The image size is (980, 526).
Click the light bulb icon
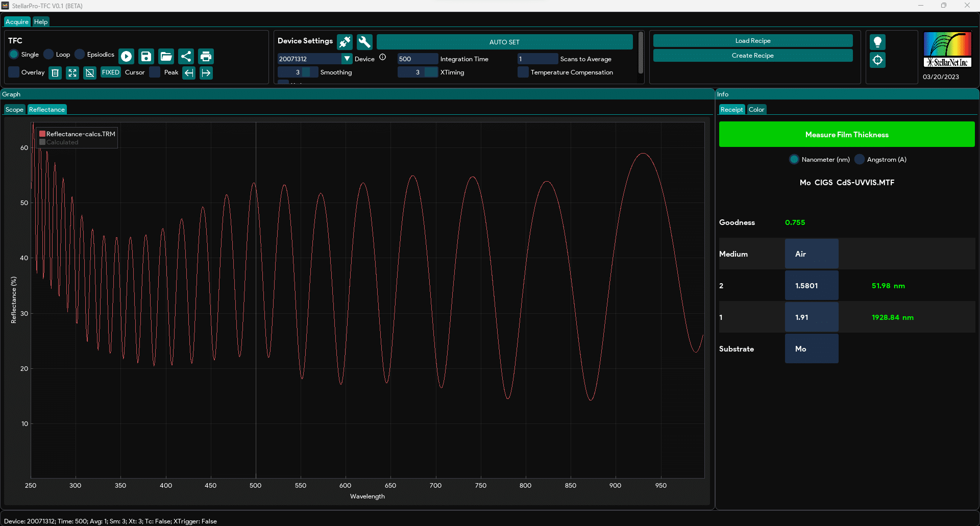877,42
